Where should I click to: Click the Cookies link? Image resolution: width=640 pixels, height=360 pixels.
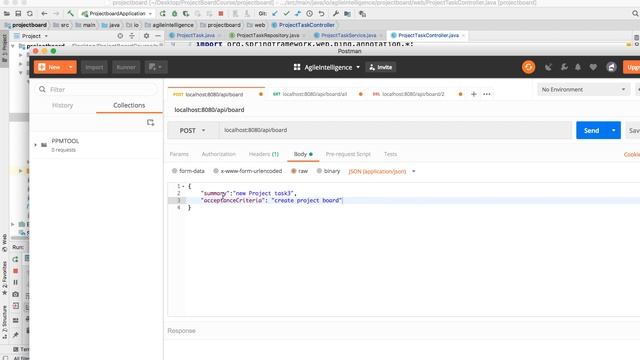click(x=631, y=154)
